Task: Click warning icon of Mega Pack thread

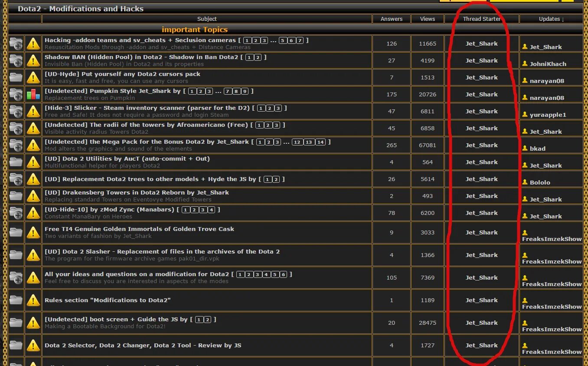Action: [x=33, y=145]
